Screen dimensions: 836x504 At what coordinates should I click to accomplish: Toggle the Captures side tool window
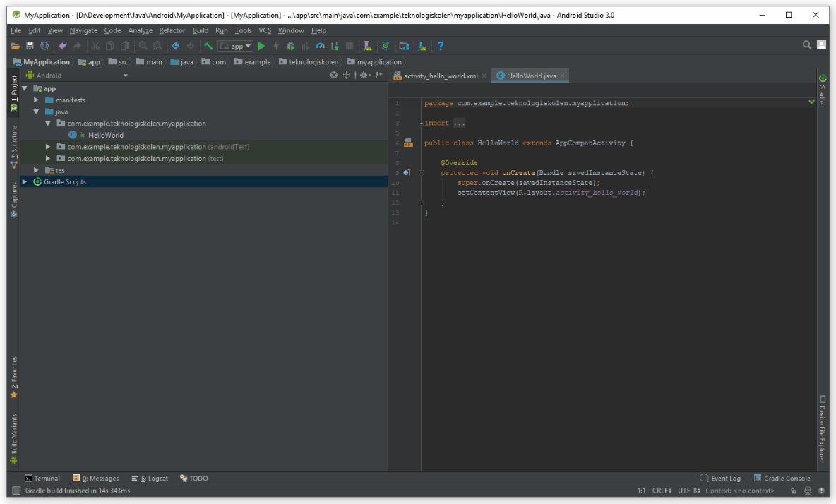pos(14,200)
